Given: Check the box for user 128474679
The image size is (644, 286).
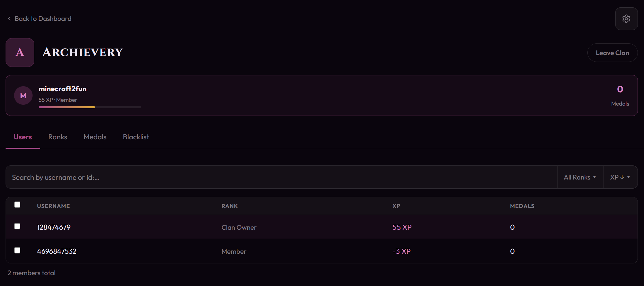Looking at the screenshot, I should coord(17,226).
